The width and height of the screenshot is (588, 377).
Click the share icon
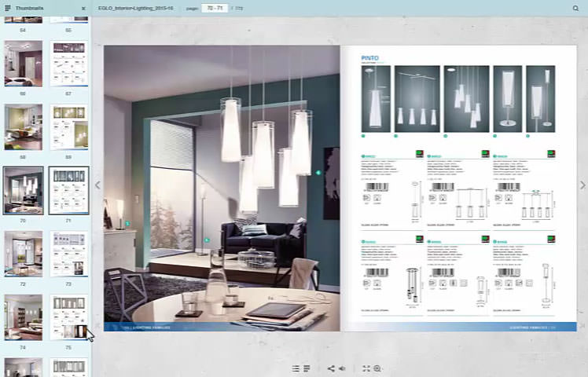pyautogui.click(x=331, y=368)
